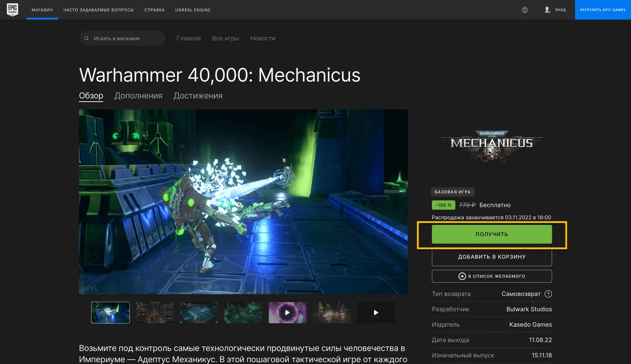This screenshot has width=631, height=364.
Task: Click the Базовая игра label
Action: point(453,192)
